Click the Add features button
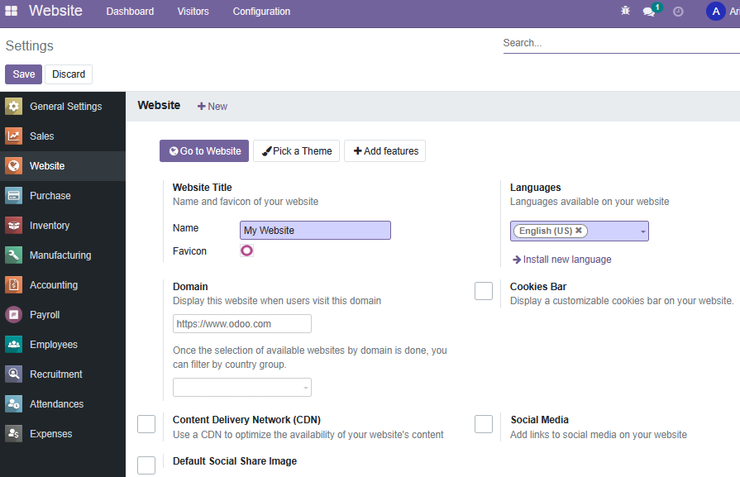 click(385, 151)
